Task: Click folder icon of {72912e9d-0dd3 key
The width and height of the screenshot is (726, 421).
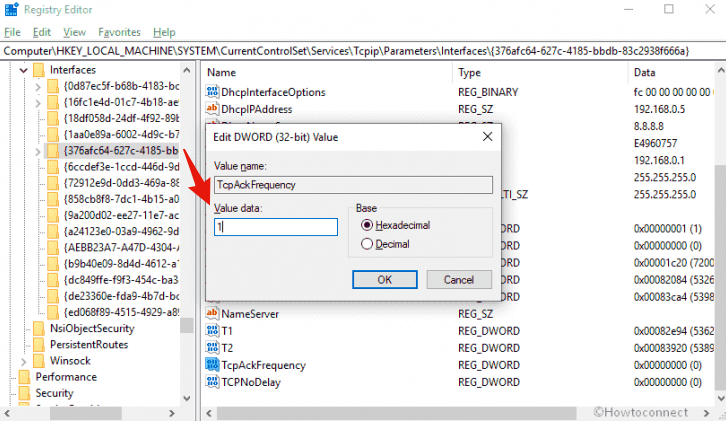Action: (53, 183)
